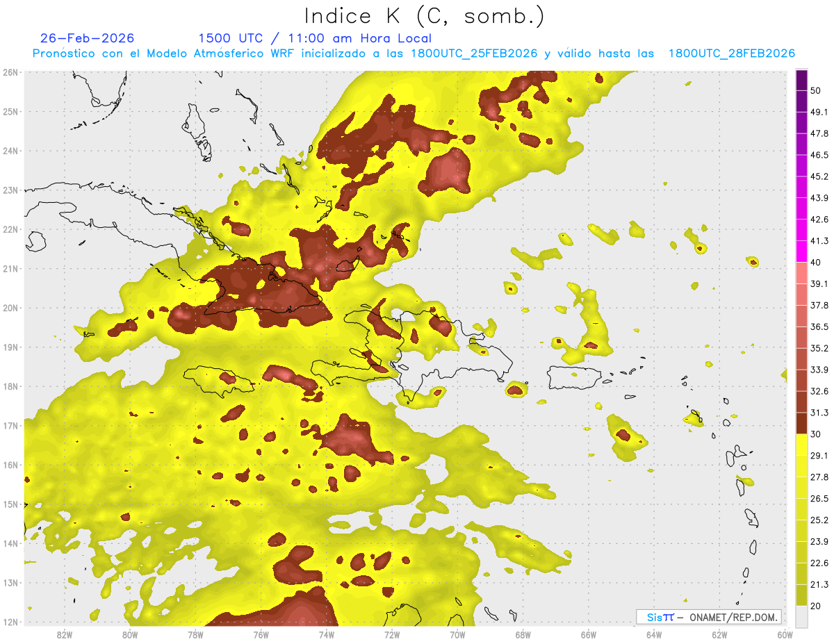The image size is (834, 644).
Task: Click the longitude axis label "78W"
Action: pyautogui.click(x=195, y=635)
